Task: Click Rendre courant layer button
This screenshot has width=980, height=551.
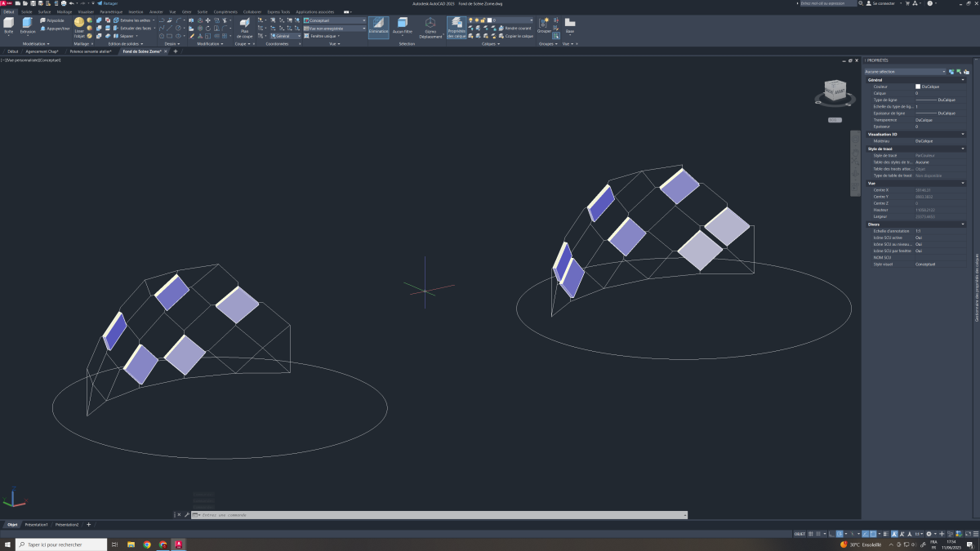Action: [518, 28]
